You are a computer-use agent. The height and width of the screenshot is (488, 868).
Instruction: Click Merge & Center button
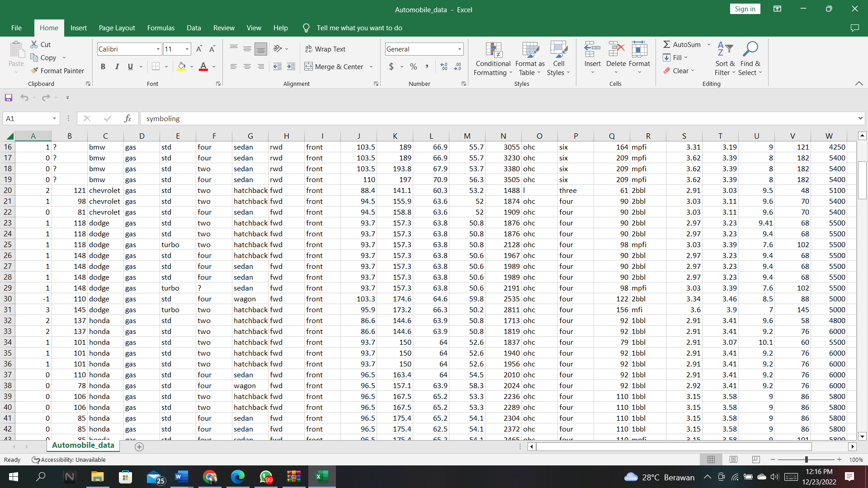coord(334,66)
